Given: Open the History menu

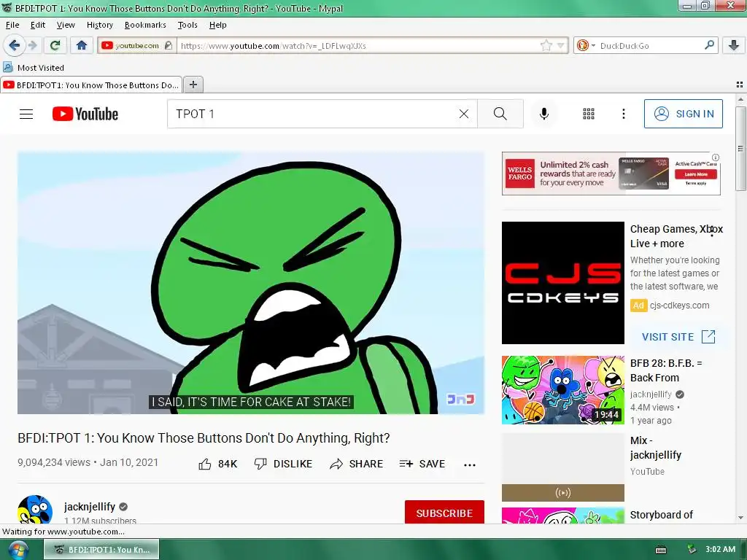Looking at the screenshot, I should 99,25.
